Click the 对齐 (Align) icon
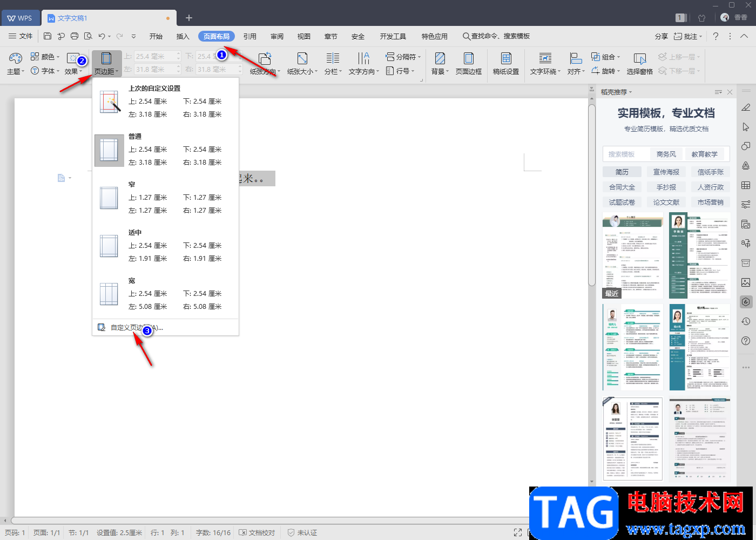 point(576,58)
